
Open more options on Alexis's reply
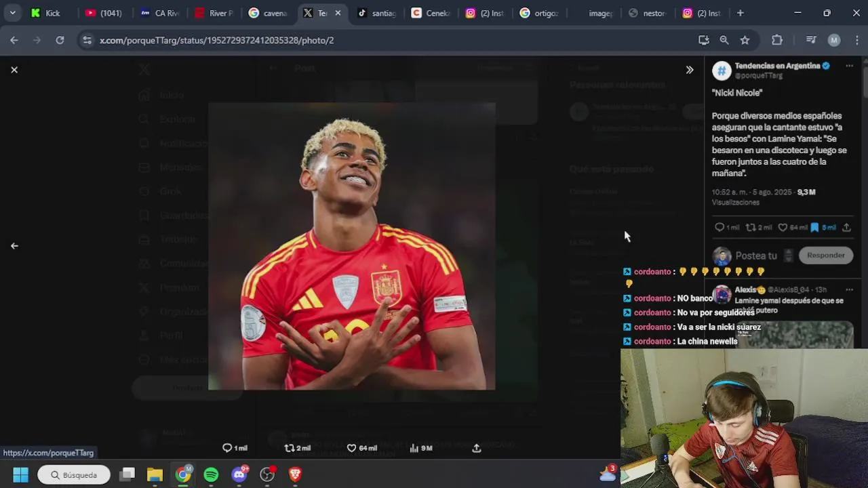point(849,289)
